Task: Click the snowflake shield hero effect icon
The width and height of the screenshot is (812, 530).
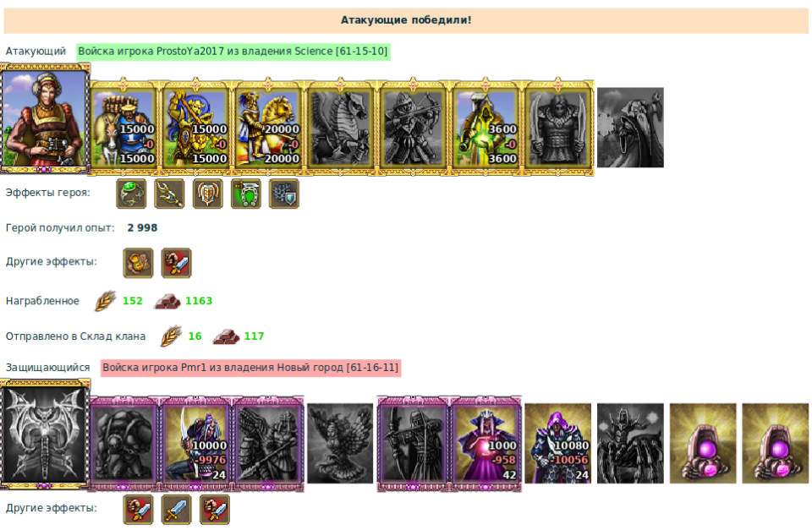Action: 284,194
